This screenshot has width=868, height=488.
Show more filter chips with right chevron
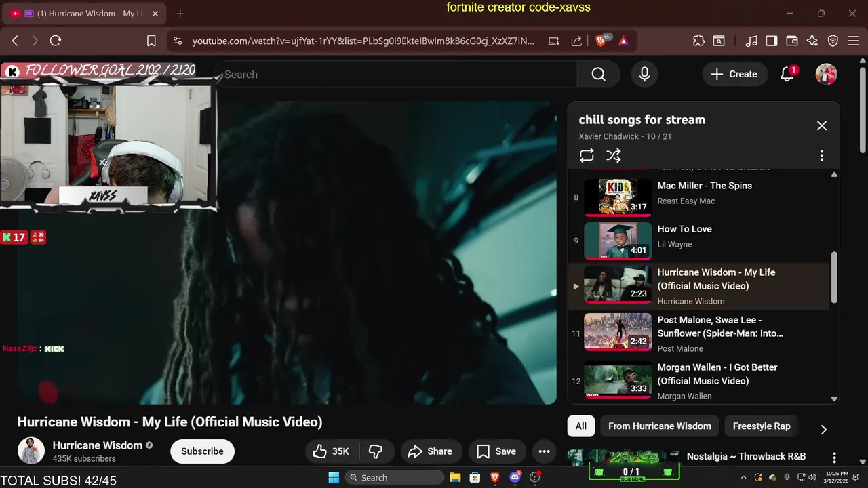coord(824,429)
